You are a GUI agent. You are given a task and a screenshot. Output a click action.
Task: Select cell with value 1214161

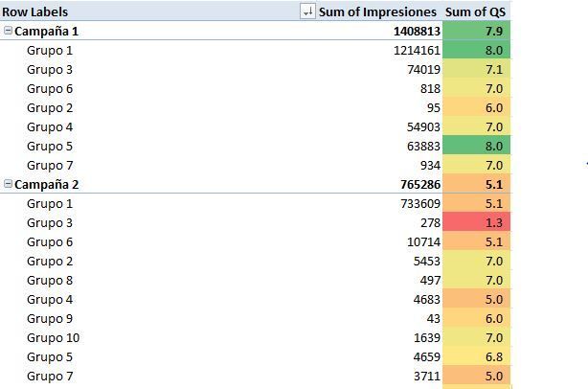417,50
